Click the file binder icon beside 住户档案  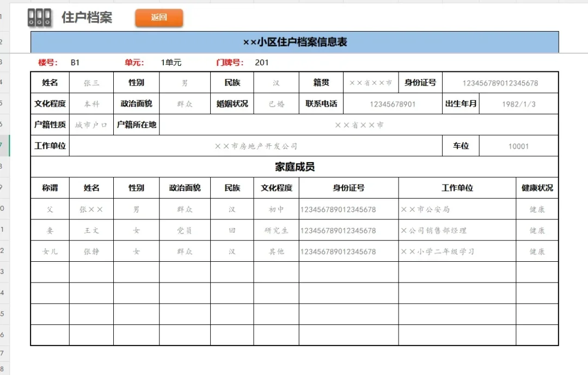coord(39,17)
